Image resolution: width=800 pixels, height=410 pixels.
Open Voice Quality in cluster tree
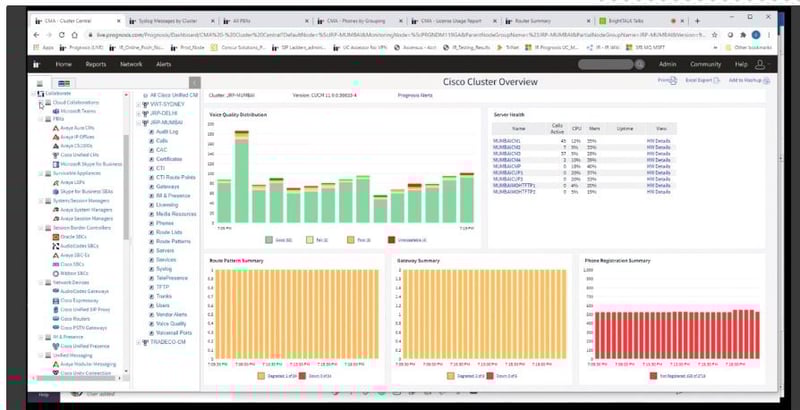click(171, 323)
